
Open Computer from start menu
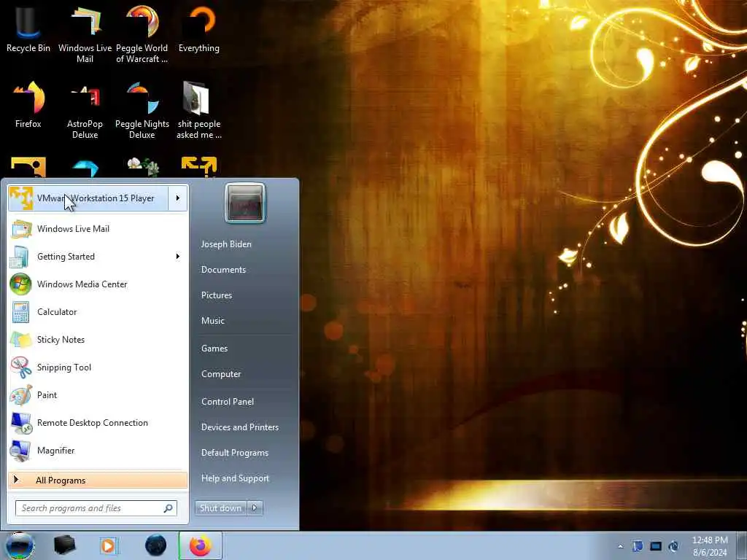[221, 374]
